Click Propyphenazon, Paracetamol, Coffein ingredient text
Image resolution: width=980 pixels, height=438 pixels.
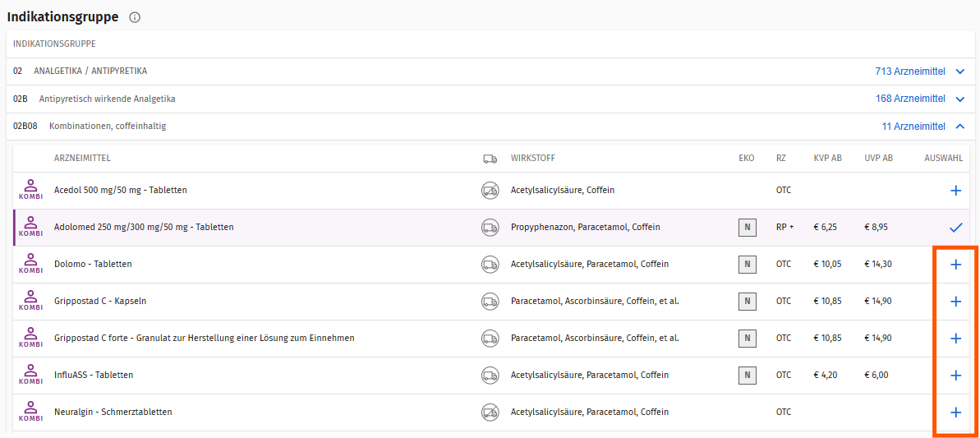(x=585, y=227)
